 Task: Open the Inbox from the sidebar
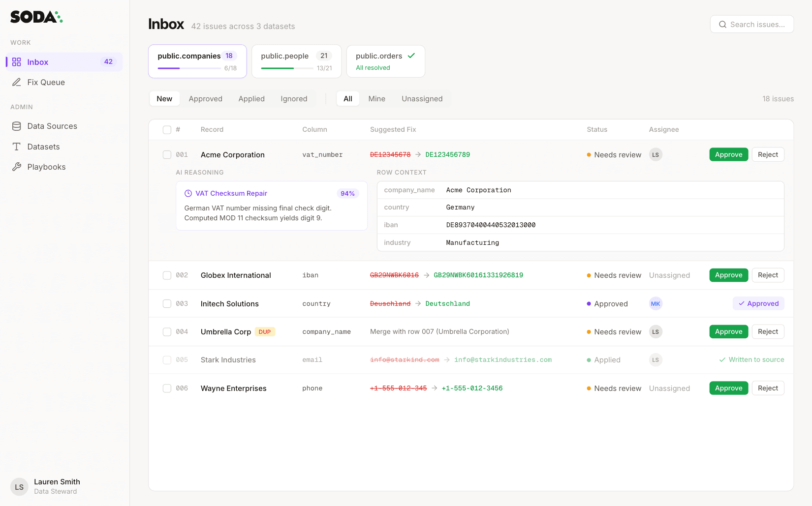(x=37, y=62)
